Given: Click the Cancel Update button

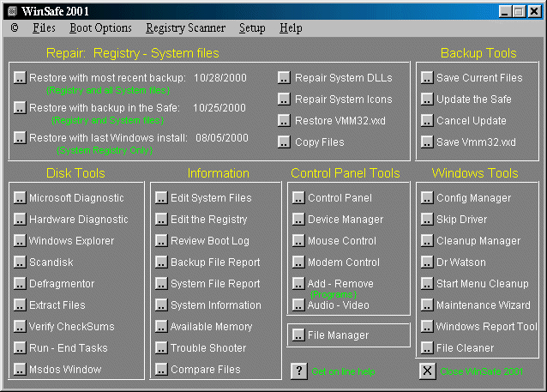Looking at the screenshot, I should pos(427,120).
